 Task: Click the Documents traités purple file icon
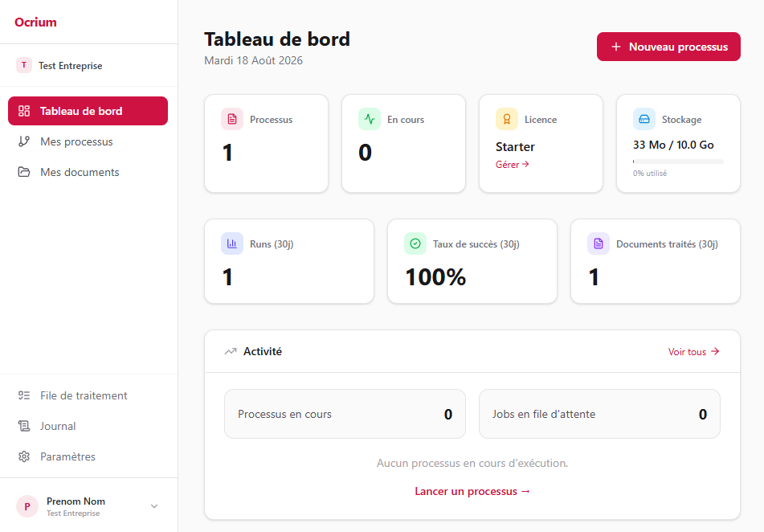599,243
